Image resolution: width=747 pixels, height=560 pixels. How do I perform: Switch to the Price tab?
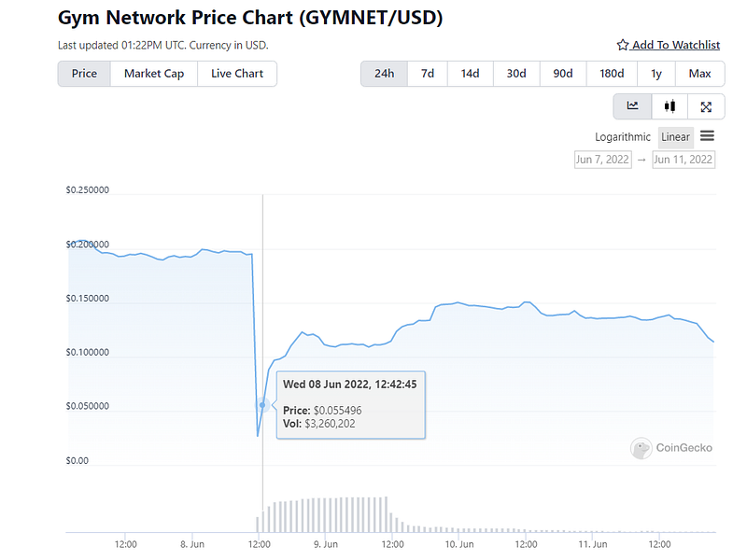tap(84, 74)
